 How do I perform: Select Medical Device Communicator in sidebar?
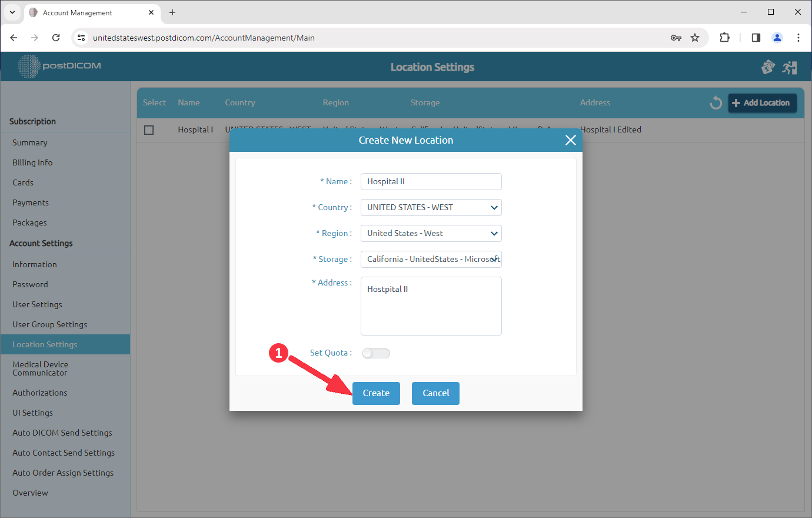coord(40,368)
